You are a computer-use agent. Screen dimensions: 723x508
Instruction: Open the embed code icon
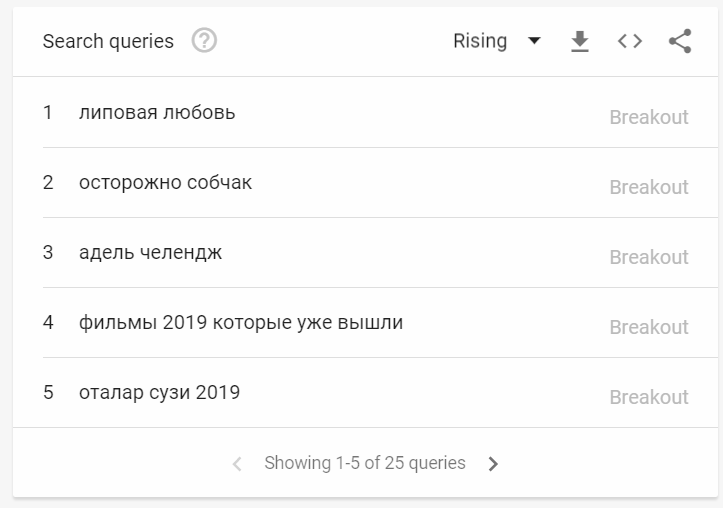[630, 41]
